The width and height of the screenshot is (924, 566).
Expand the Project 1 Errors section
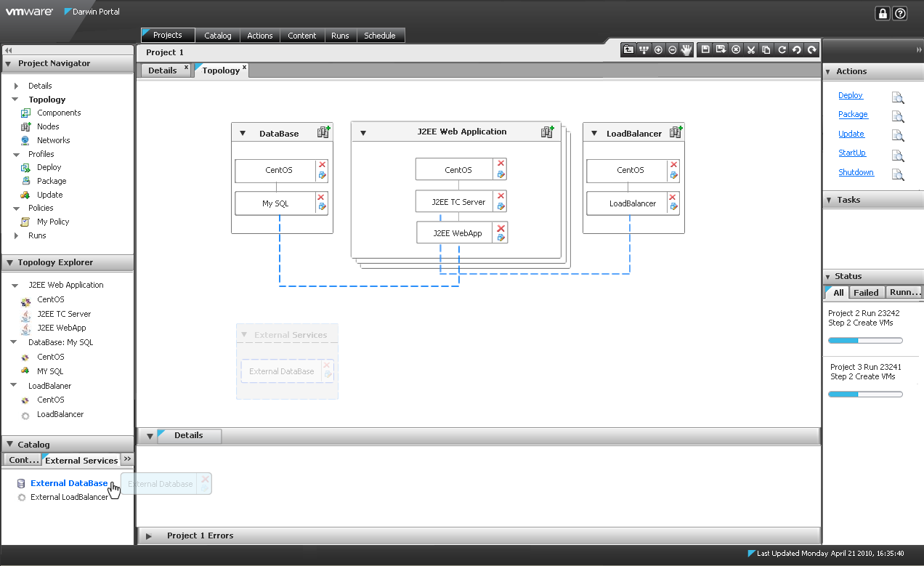[x=149, y=536]
